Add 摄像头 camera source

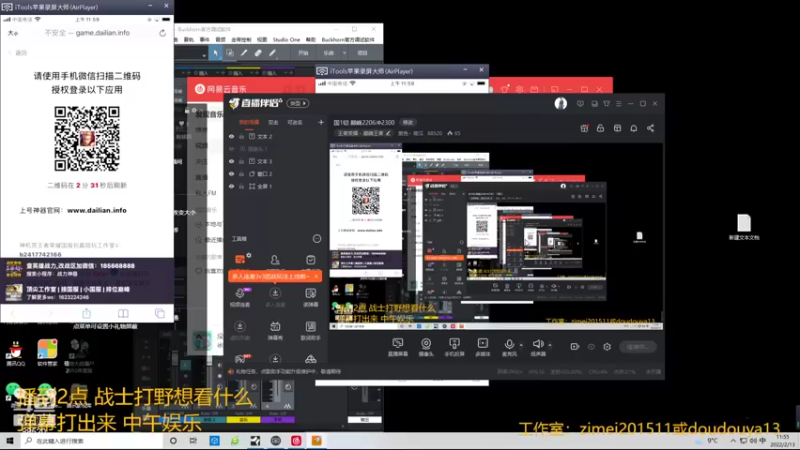(426, 347)
